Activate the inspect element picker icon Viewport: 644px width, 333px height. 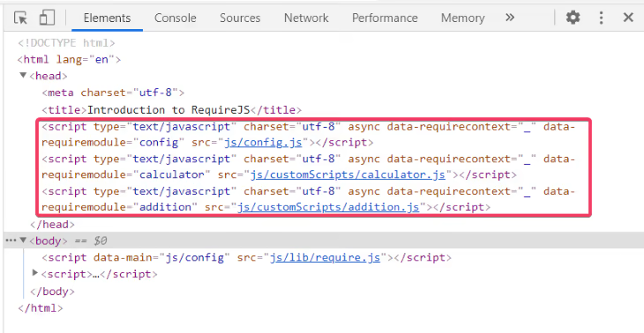pyautogui.click(x=20, y=18)
